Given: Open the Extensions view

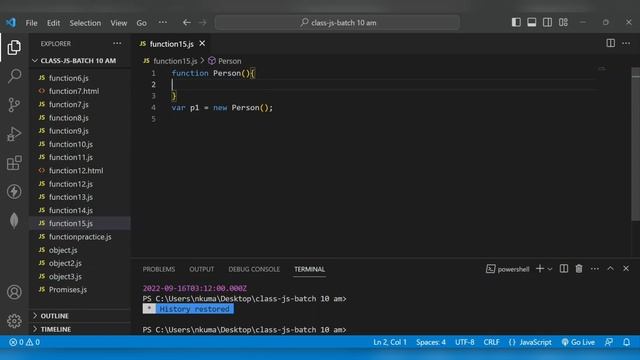Looking at the screenshot, I should click(14, 163).
